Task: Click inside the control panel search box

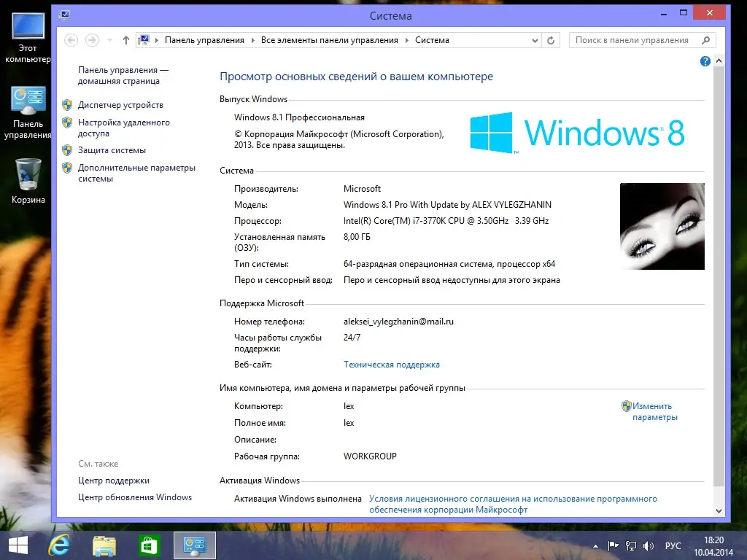Action: [635, 39]
